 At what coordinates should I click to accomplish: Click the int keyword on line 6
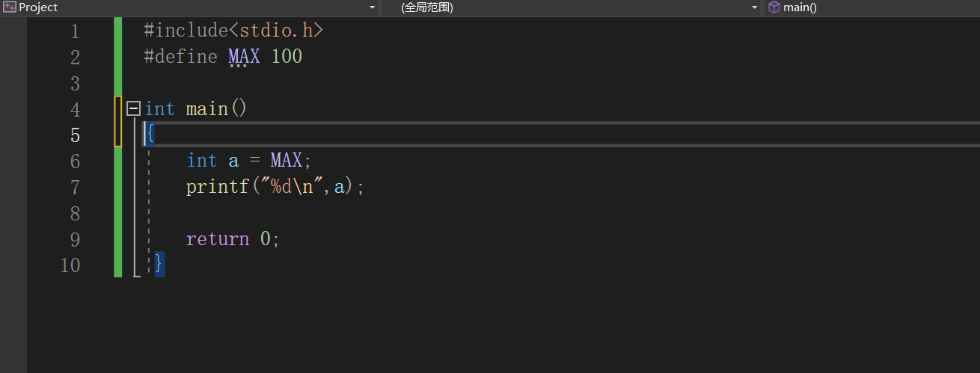(x=202, y=161)
